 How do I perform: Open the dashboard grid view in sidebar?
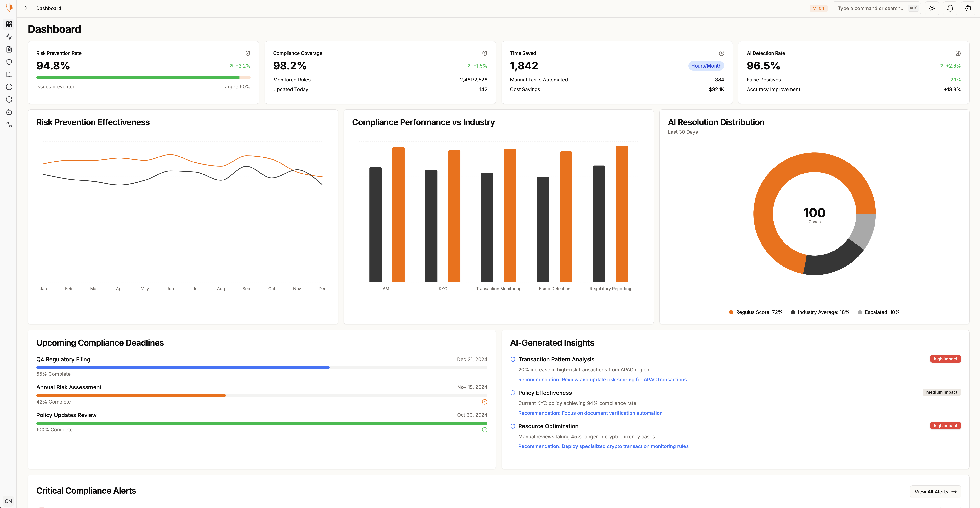click(9, 24)
